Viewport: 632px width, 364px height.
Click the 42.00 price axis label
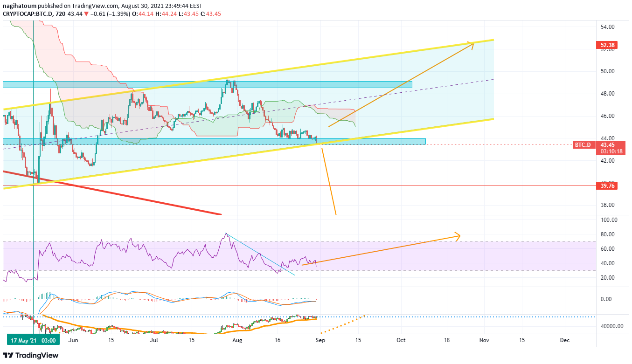607,161
